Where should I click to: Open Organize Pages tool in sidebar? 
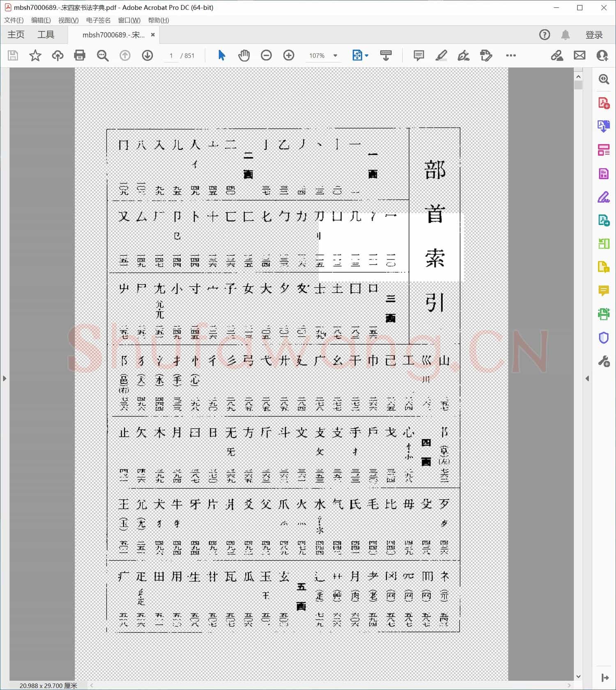[x=604, y=150]
